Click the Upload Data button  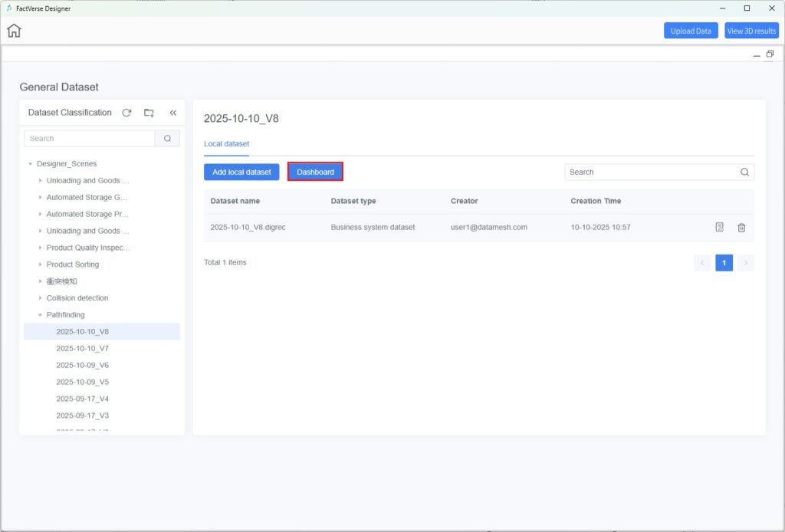pos(691,31)
